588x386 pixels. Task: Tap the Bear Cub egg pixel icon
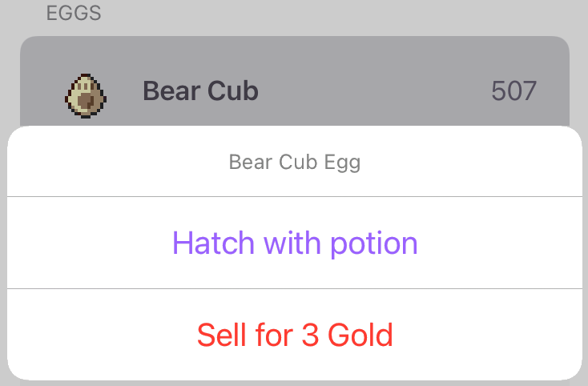(85, 95)
